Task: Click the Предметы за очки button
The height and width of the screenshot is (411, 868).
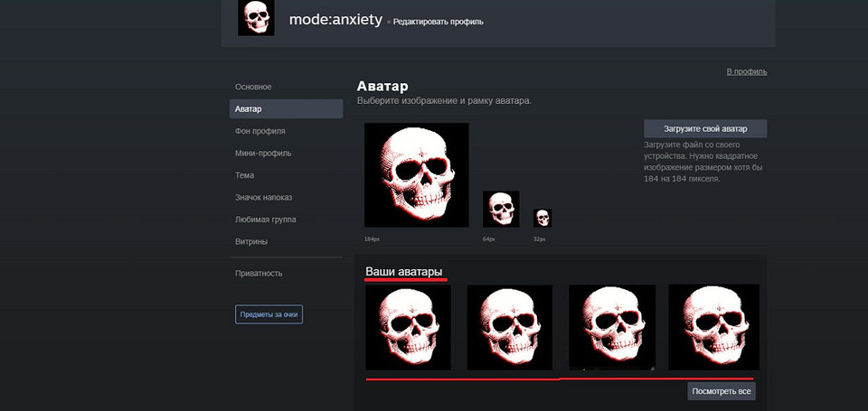Action: click(269, 314)
